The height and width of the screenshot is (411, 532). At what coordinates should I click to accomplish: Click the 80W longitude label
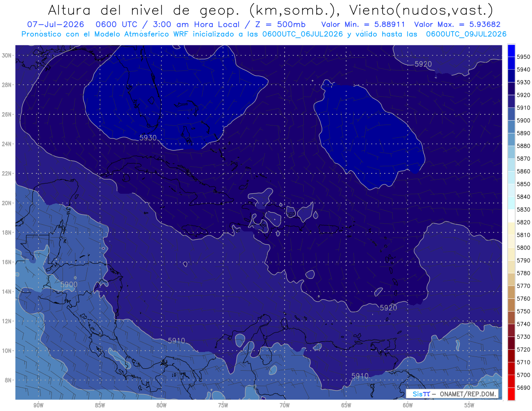coord(161,405)
